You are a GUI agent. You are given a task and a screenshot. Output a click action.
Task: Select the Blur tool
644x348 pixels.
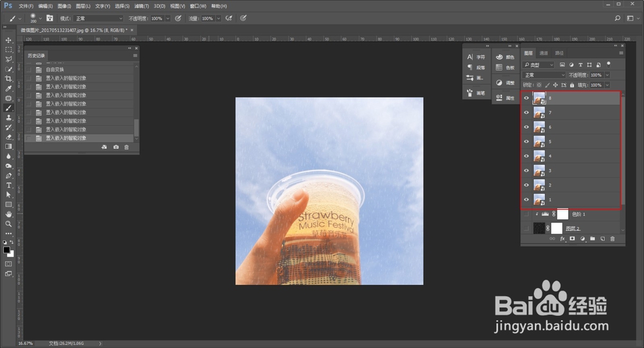pyautogui.click(x=8, y=156)
